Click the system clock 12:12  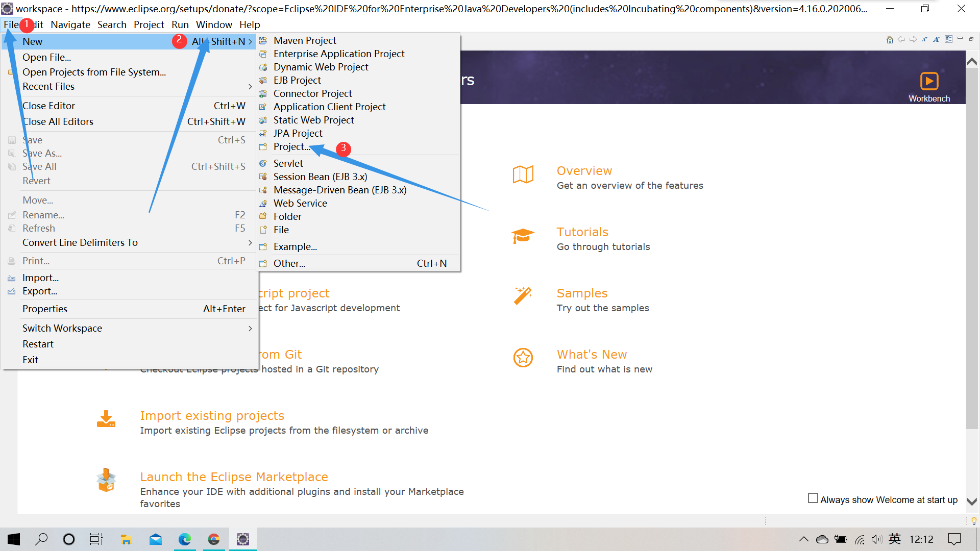coord(921,539)
